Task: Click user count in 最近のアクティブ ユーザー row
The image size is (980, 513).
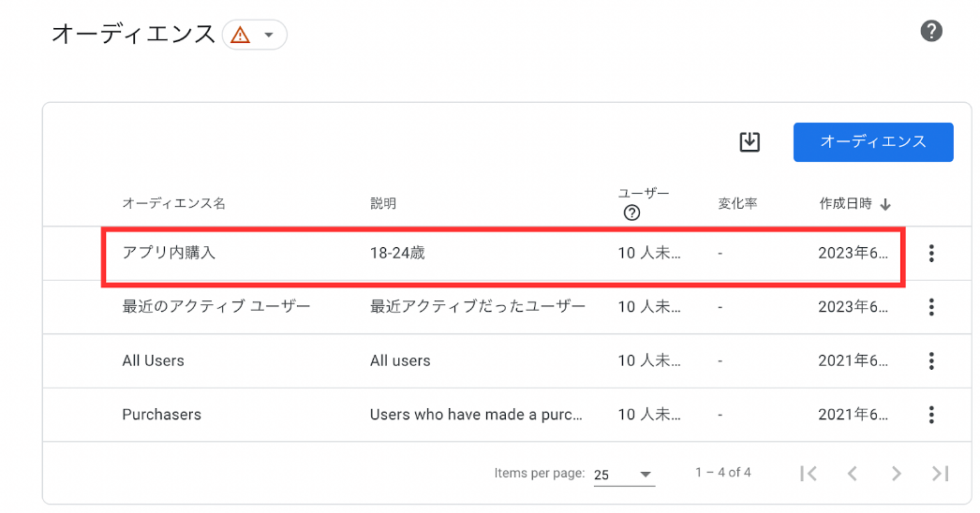Action: tap(649, 306)
